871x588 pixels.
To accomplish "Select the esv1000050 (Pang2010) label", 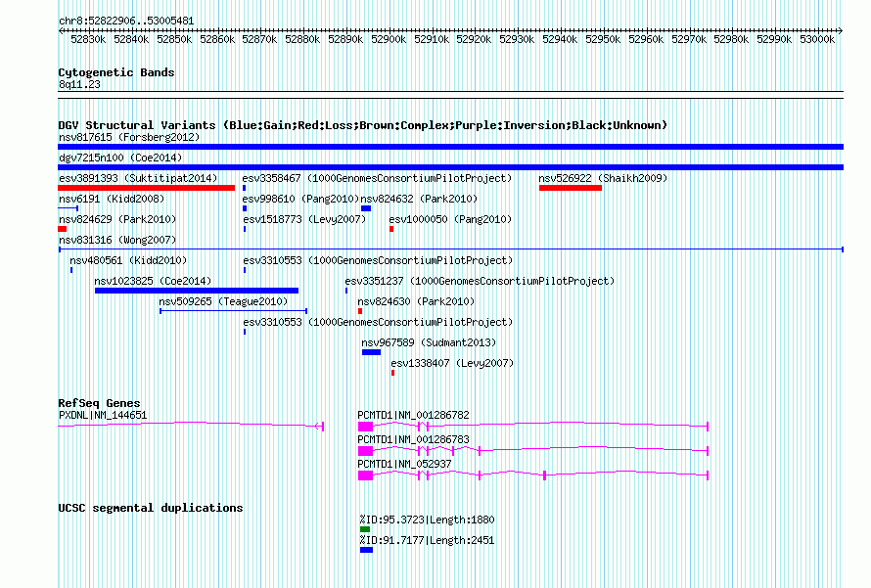I will 450,219.
